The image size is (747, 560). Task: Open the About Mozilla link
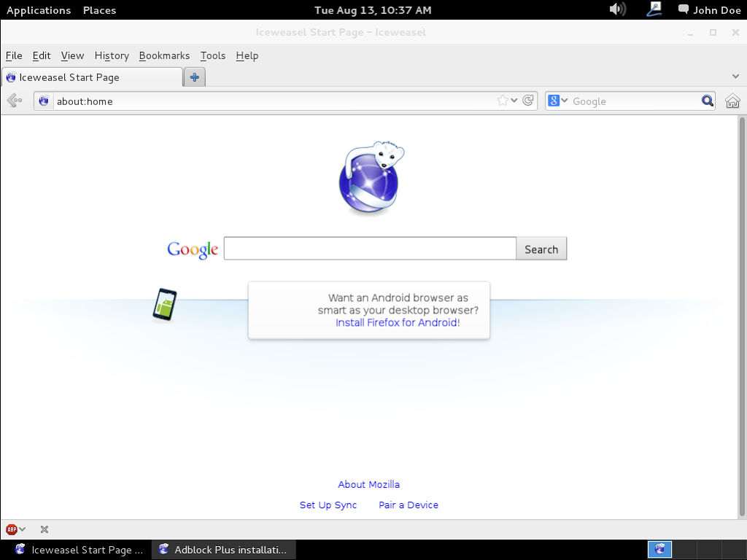368,484
